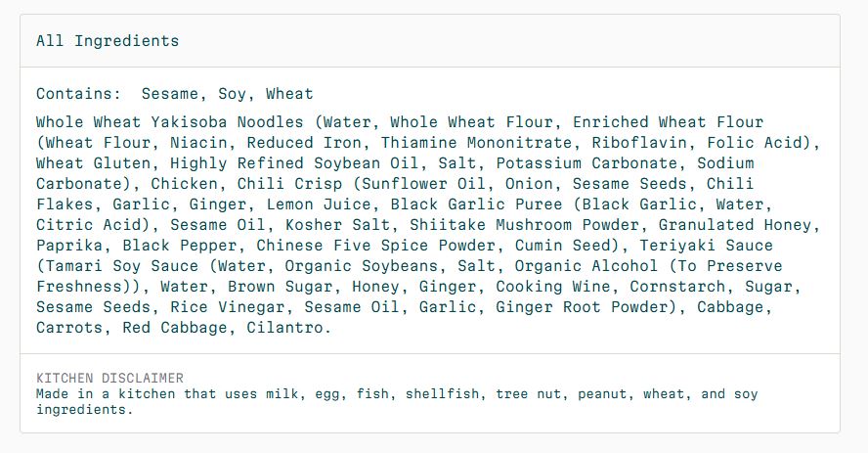Click the All Ingredients header
868x453 pixels.
pyautogui.click(x=108, y=41)
